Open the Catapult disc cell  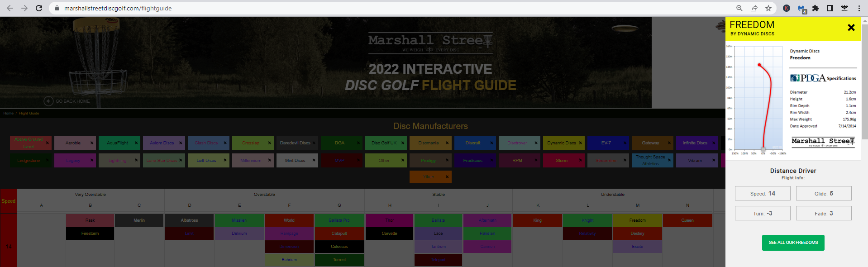339,234
